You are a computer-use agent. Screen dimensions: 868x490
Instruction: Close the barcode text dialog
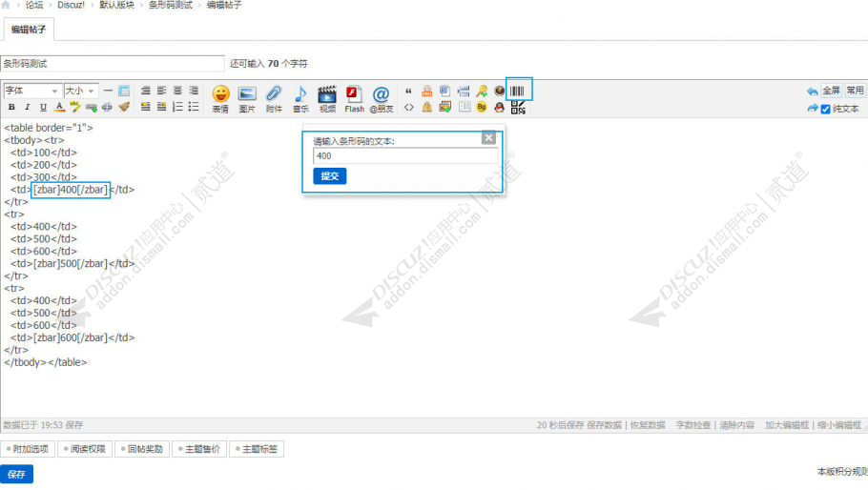(x=488, y=137)
